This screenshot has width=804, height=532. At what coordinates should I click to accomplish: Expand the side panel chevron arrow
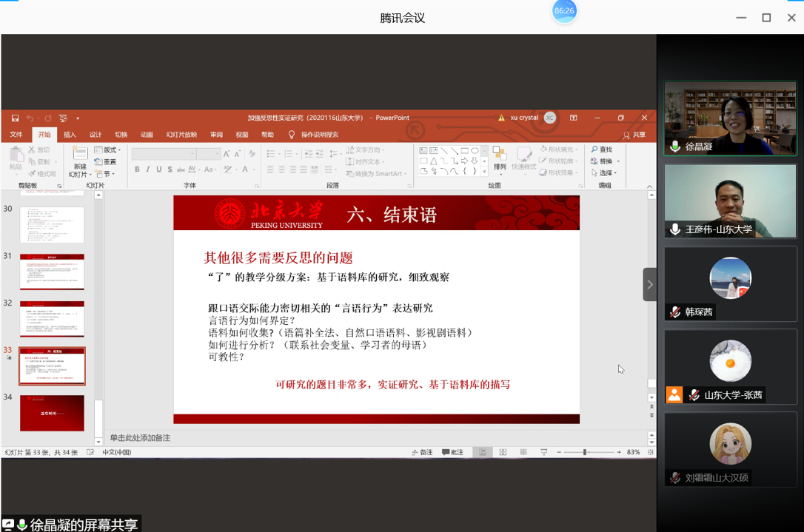tap(649, 284)
